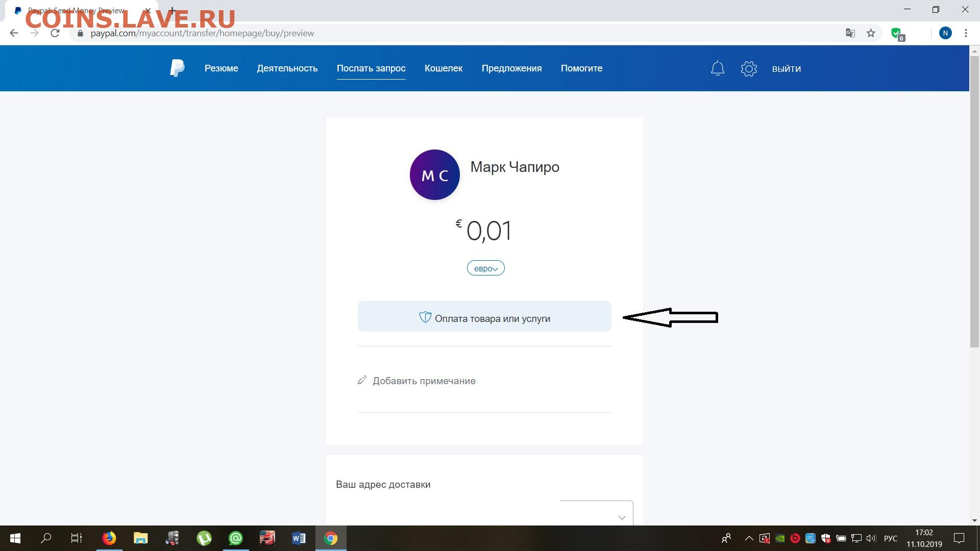Open евро currency dropdown
The width and height of the screenshot is (980, 551).
[485, 268]
